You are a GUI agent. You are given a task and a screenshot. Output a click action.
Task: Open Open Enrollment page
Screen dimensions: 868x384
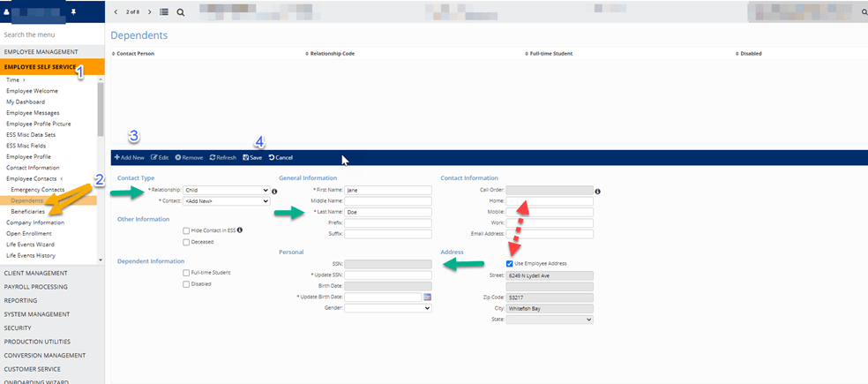(x=29, y=233)
